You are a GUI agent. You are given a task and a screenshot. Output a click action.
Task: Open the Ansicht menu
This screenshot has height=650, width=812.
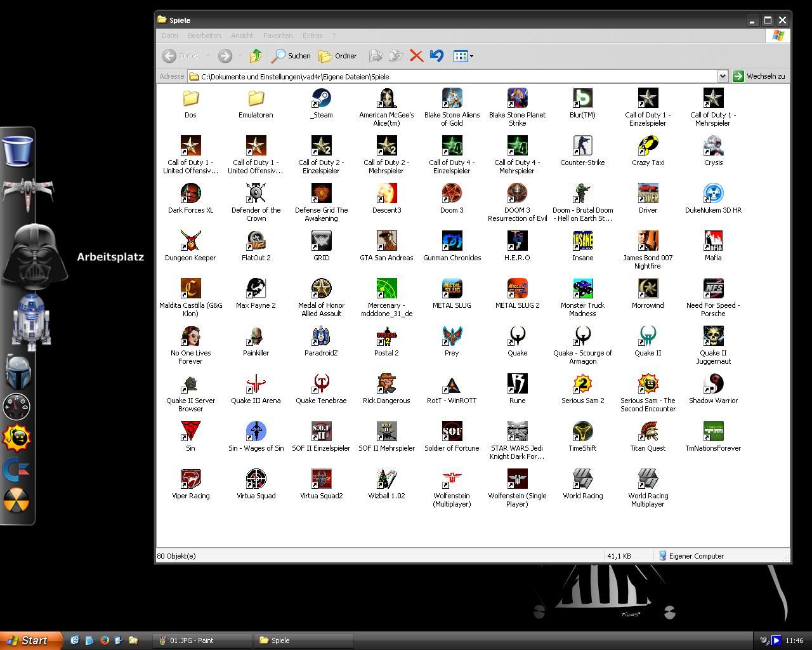pyautogui.click(x=242, y=36)
